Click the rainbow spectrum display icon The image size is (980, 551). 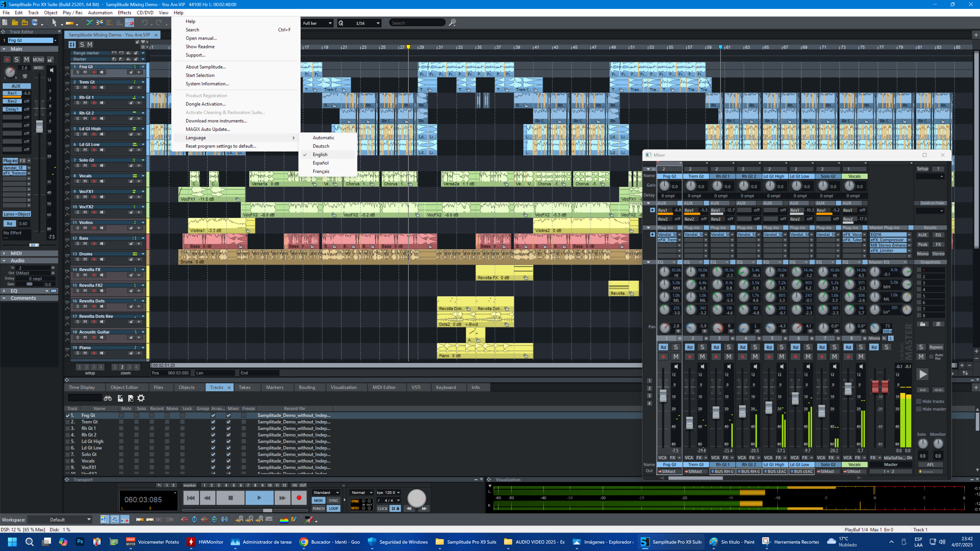(x=284, y=519)
